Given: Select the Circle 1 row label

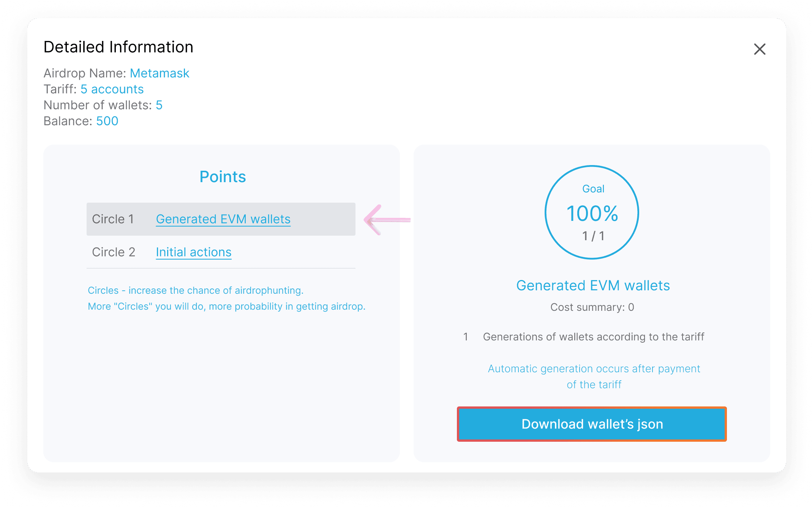Looking at the screenshot, I should pyautogui.click(x=113, y=219).
